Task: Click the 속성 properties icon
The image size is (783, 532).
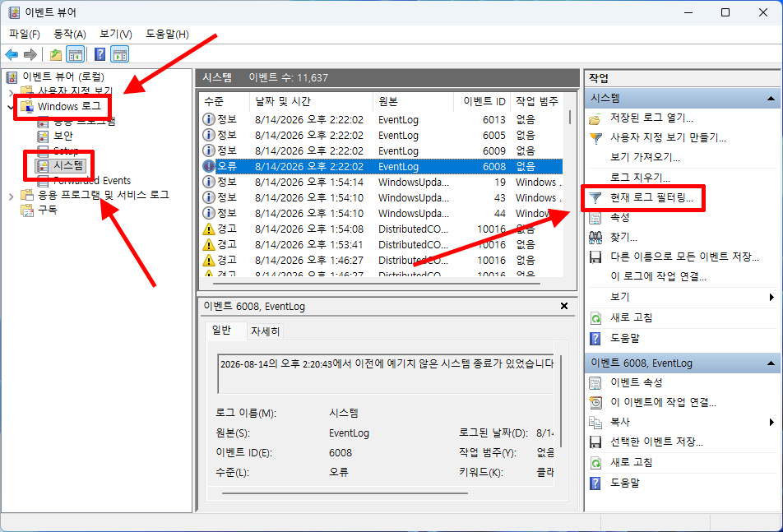Action: pyautogui.click(x=595, y=218)
